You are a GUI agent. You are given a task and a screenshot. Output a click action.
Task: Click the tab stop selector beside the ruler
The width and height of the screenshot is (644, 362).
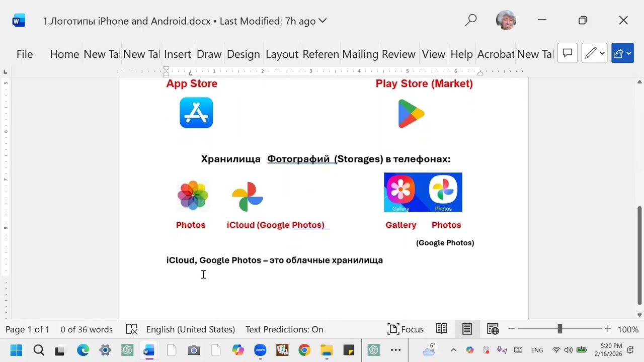[5, 72]
